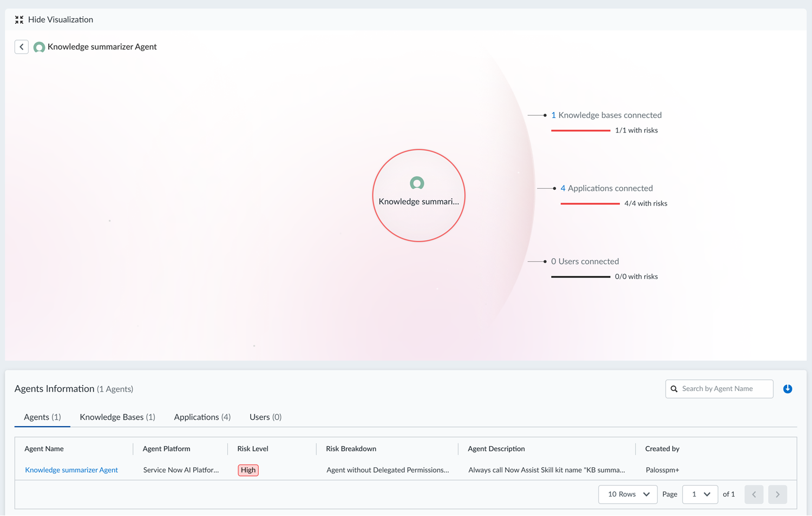Click the 4 Applications connected label

[606, 188]
